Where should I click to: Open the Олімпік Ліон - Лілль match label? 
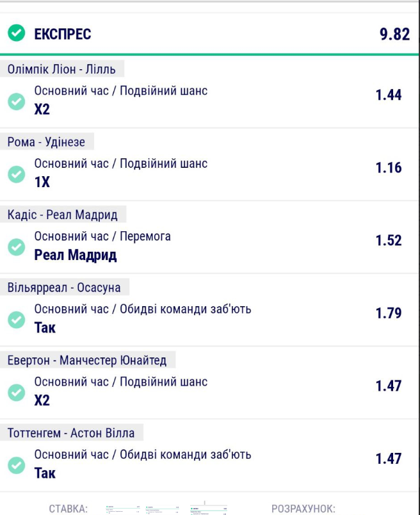coord(61,69)
